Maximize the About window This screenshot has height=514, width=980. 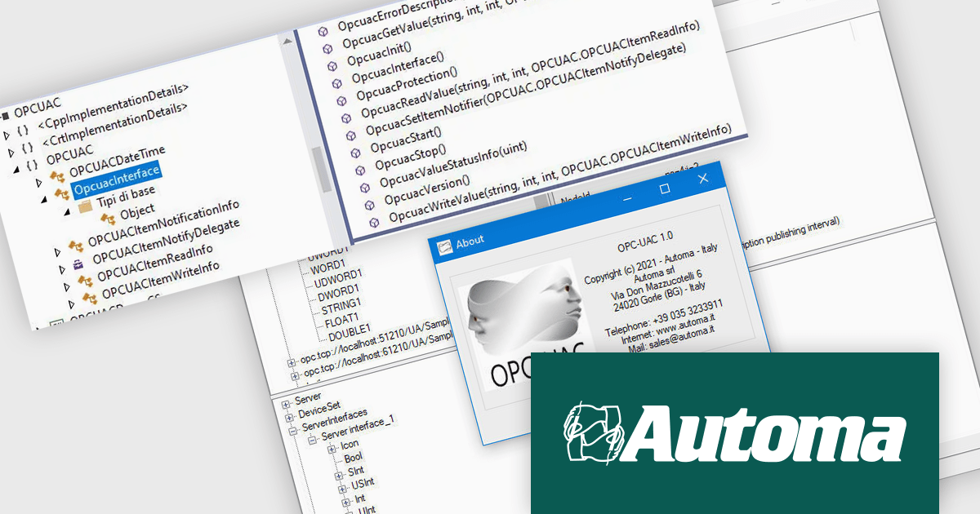pos(665,188)
